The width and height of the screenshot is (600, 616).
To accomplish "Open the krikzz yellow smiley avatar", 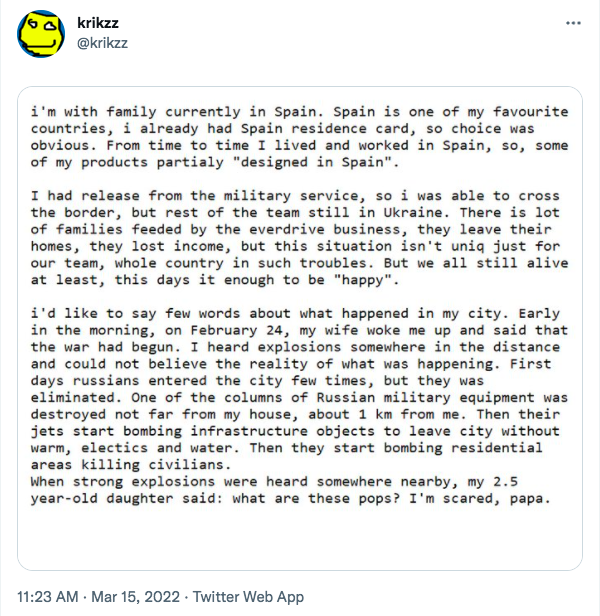I will click(41, 34).
